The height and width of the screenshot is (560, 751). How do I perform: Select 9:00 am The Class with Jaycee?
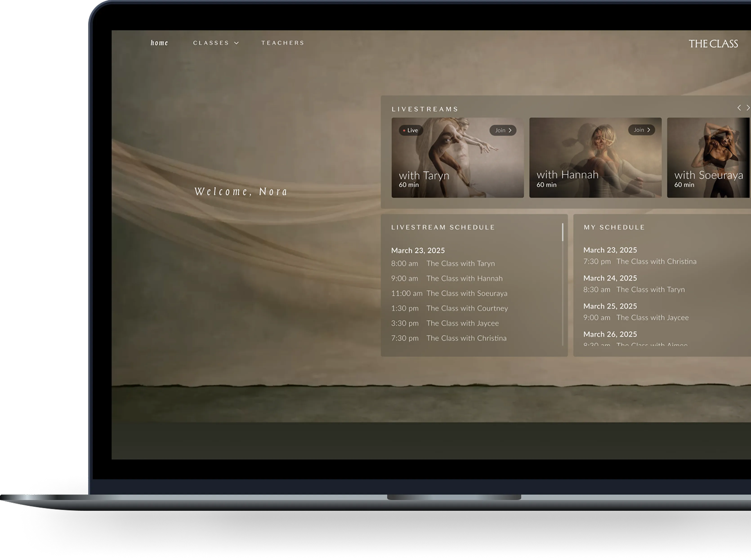click(636, 318)
